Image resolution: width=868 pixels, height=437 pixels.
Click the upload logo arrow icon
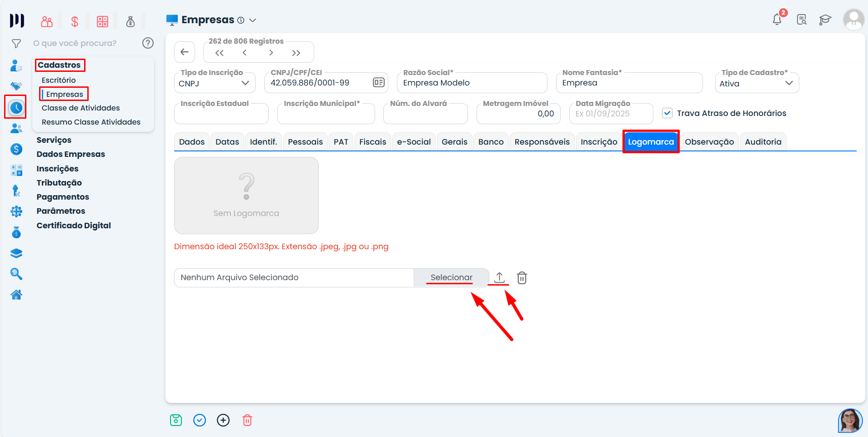tap(499, 277)
